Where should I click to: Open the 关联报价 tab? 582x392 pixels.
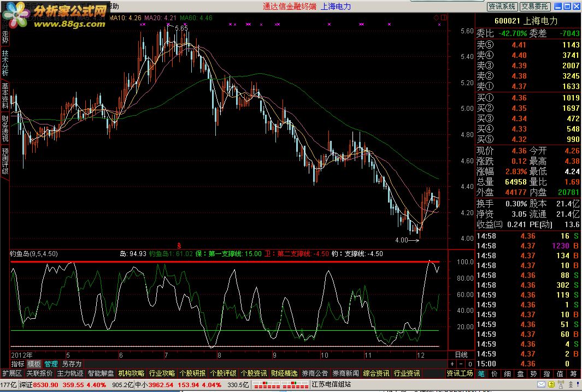pos(39,373)
